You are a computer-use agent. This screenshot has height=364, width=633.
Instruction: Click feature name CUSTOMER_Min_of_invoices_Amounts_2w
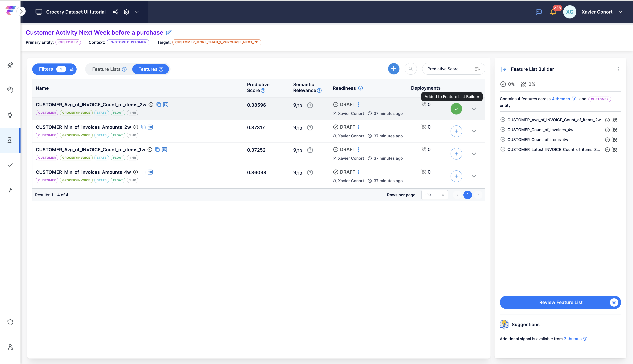pos(83,127)
